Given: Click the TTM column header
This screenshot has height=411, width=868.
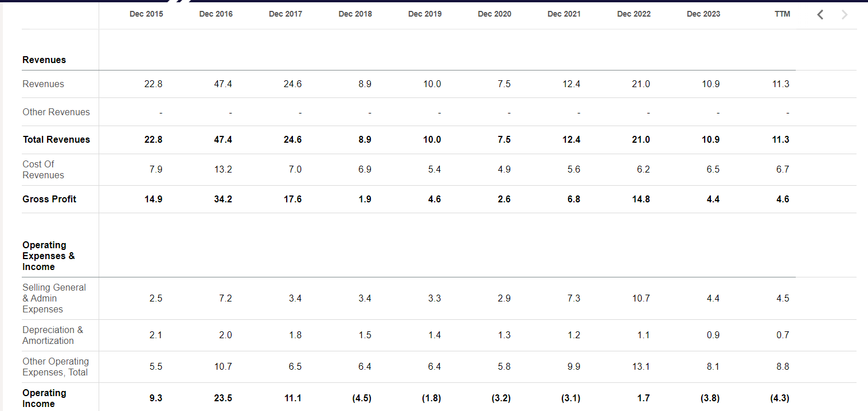Looking at the screenshot, I should [782, 14].
